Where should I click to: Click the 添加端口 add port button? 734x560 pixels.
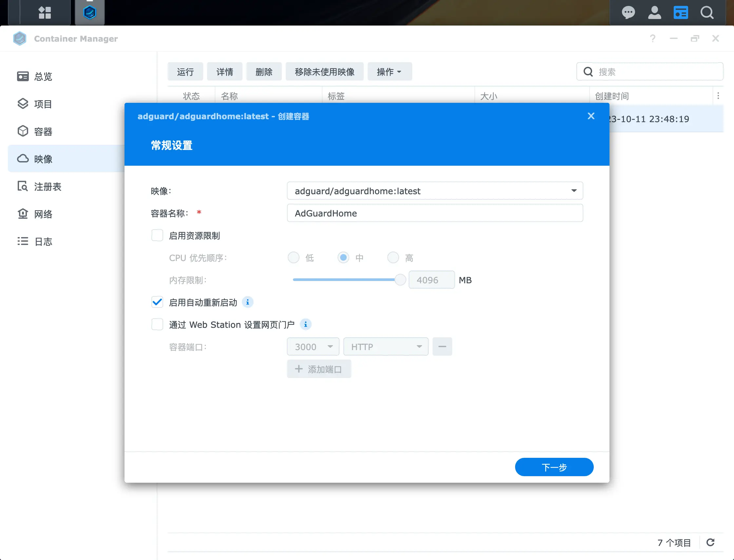point(319,369)
